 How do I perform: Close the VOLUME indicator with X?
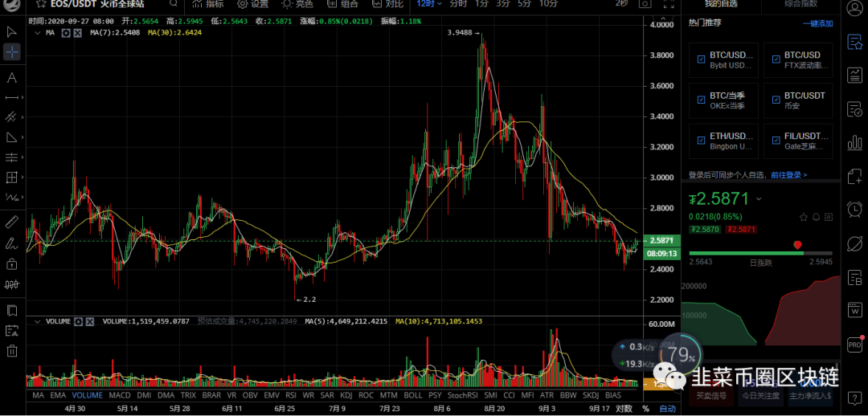(90, 321)
